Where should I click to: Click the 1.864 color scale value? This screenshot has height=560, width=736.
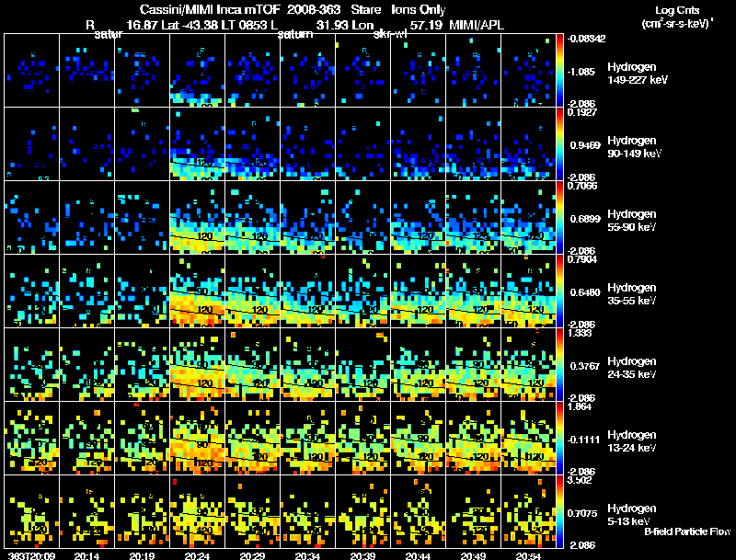click(580, 406)
